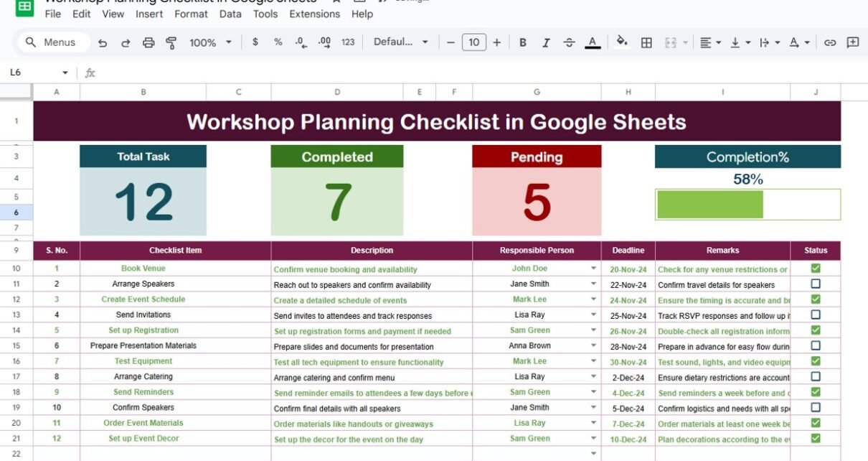Open the Format menu
The image size is (868, 461).
(x=192, y=14)
